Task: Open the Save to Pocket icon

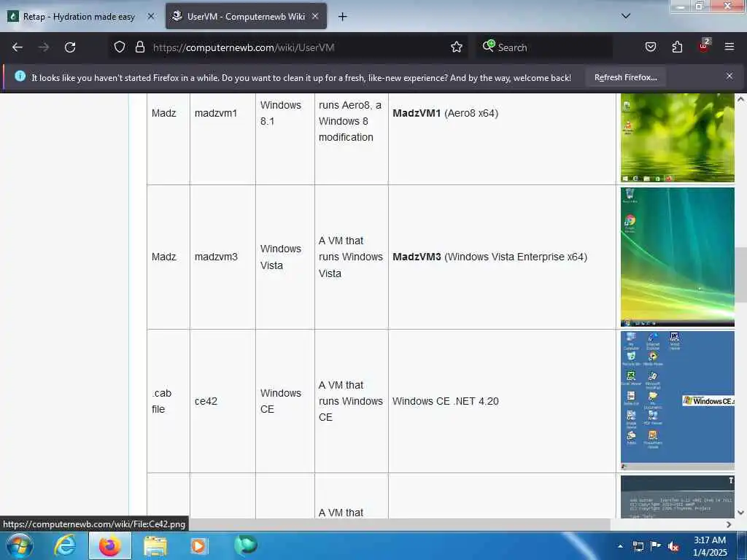Action: pyautogui.click(x=651, y=47)
